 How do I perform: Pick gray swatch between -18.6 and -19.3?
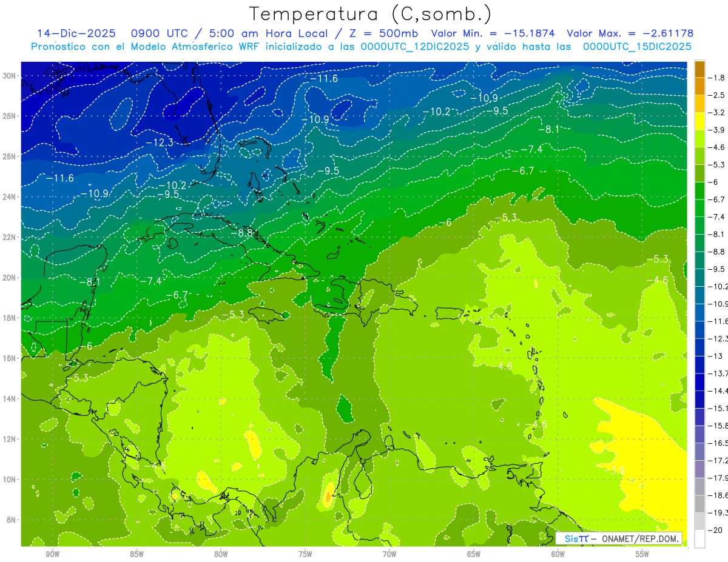699,504
